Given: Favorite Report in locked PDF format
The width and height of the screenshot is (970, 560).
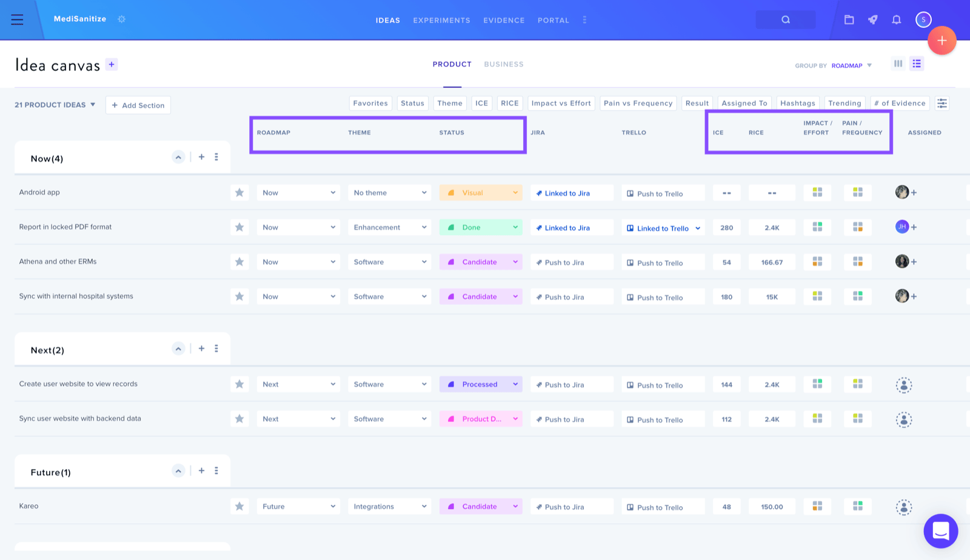Looking at the screenshot, I should pyautogui.click(x=239, y=227).
